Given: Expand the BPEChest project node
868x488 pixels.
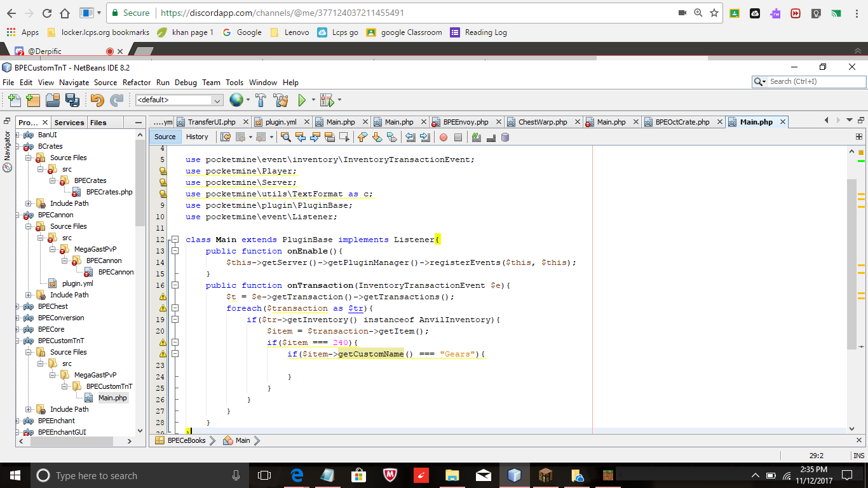Looking at the screenshot, I should [18, 306].
